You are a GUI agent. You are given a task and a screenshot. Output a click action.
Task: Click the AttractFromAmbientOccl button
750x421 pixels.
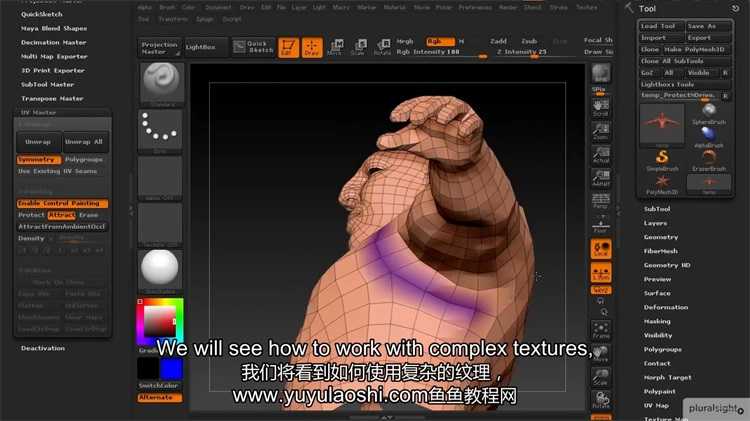click(61, 227)
